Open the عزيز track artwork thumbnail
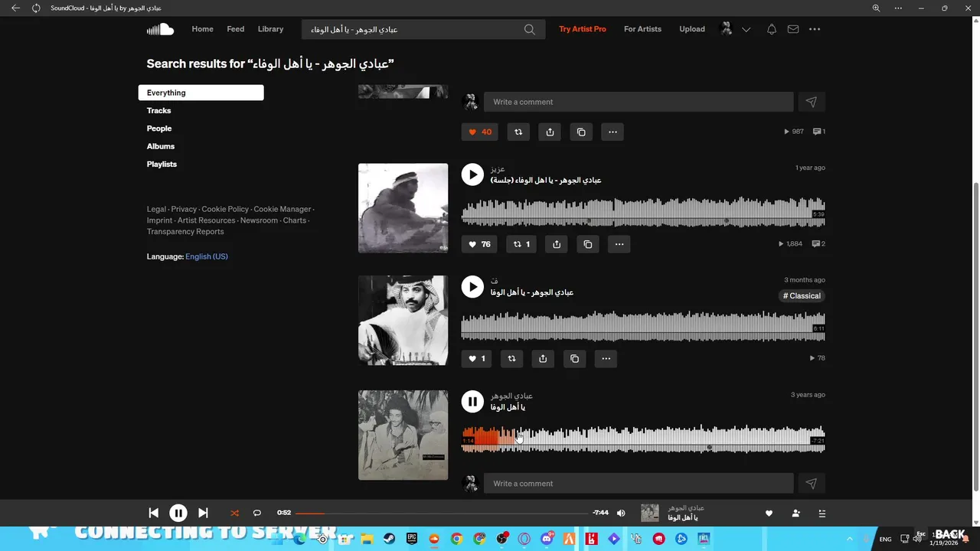 (403, 208)
